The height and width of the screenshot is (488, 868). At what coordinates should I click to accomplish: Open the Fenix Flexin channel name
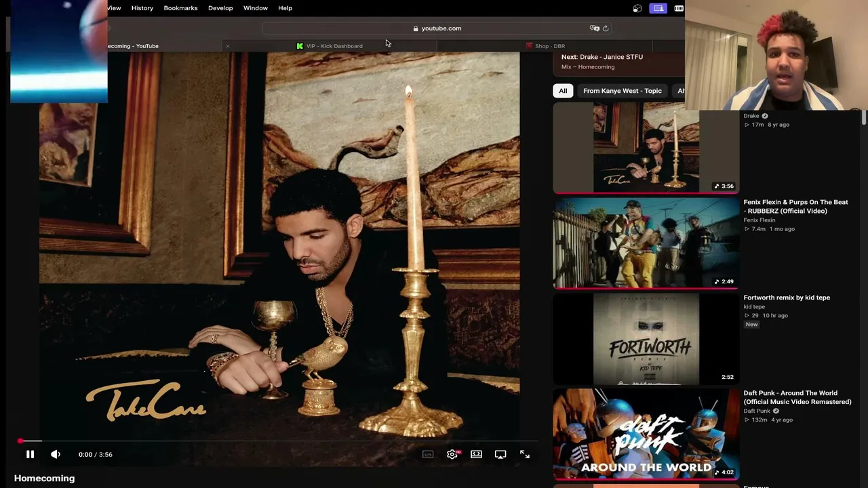759,220
